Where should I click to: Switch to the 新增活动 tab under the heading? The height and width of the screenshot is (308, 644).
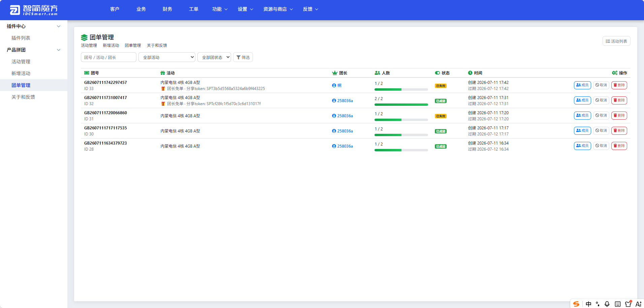(111, 45)
